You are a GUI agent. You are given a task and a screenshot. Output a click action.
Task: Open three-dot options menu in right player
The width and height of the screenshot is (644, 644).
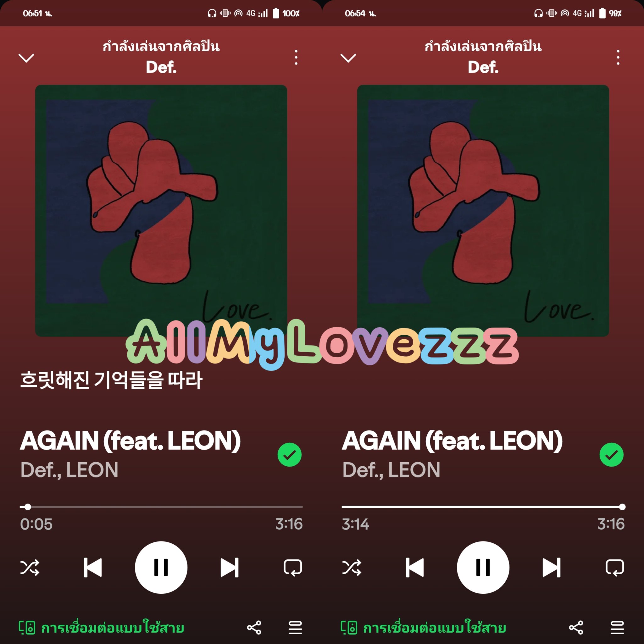click(x=618, y=57)
